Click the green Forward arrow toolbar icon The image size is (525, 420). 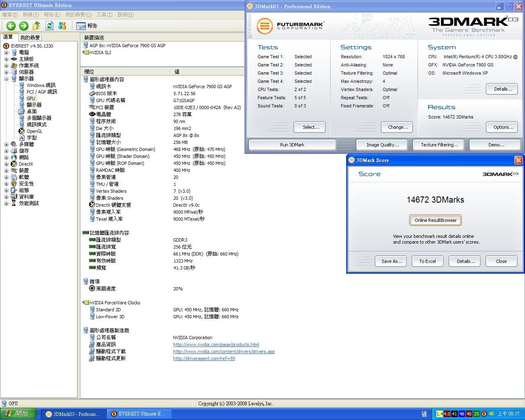pyautogui.click(x=24, y=26)
